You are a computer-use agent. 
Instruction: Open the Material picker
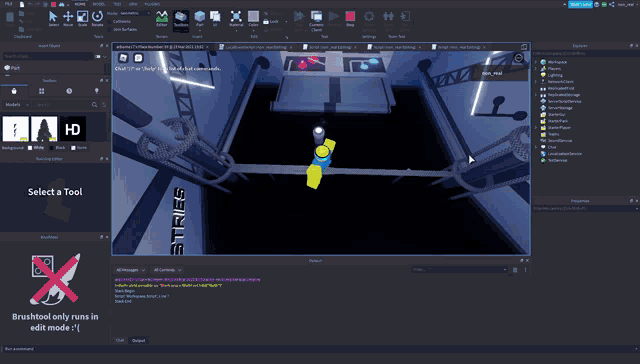click(236, 19)
